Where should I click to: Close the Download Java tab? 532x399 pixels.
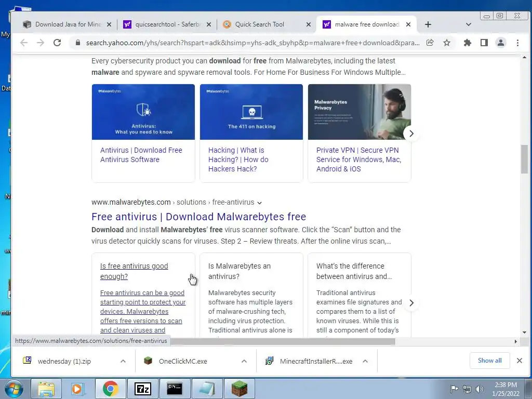(x=109, y=24)
